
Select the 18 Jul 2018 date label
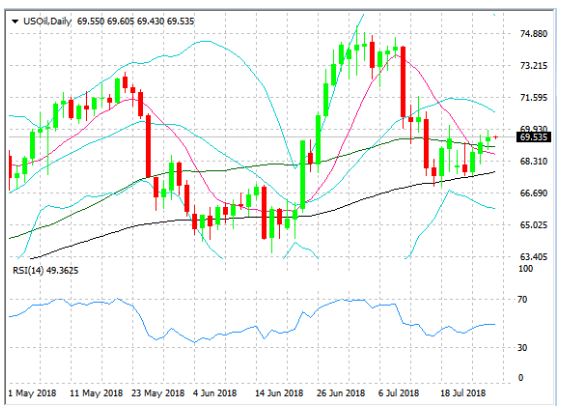pos(463,393)
